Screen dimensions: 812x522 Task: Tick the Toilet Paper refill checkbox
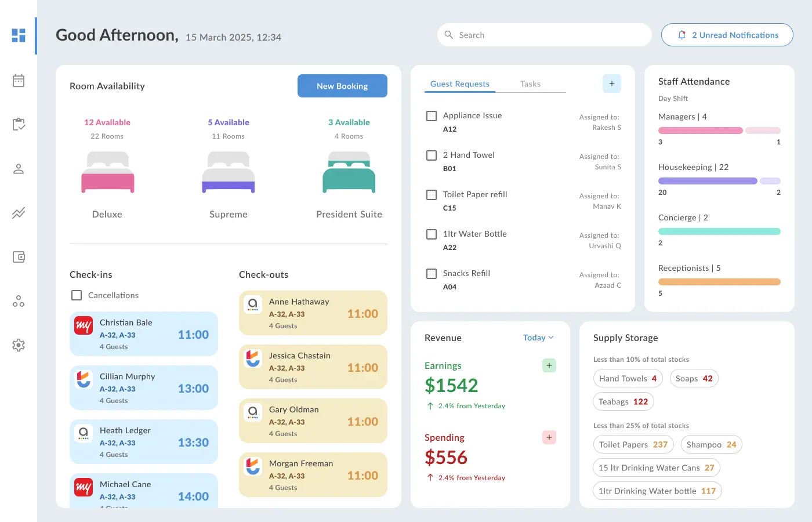(x=432, y=195)
